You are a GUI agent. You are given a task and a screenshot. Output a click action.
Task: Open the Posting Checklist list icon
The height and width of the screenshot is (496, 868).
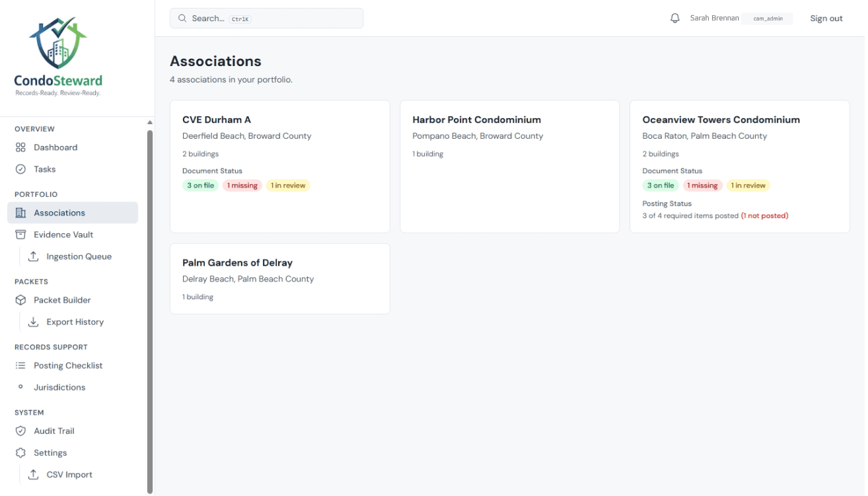click(20, 365)
